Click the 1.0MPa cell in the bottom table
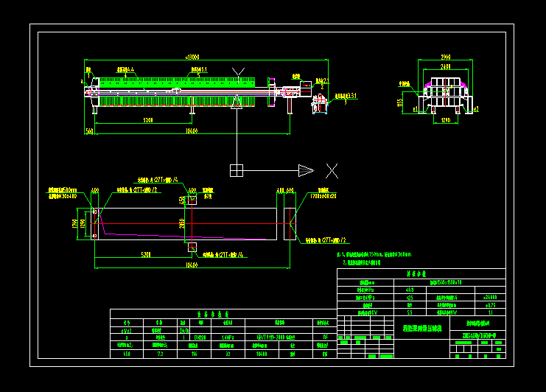The image size is (546, 392). point(228,337)
